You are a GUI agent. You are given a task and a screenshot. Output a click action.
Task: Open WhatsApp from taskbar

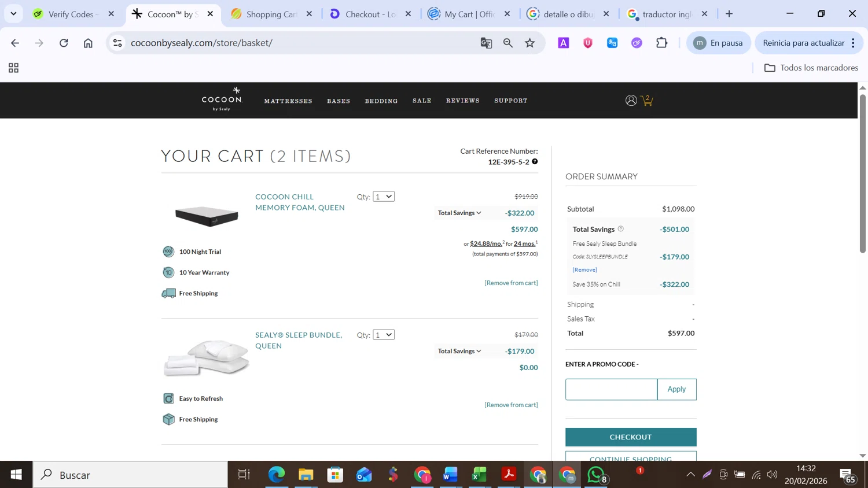pos(596,475)
